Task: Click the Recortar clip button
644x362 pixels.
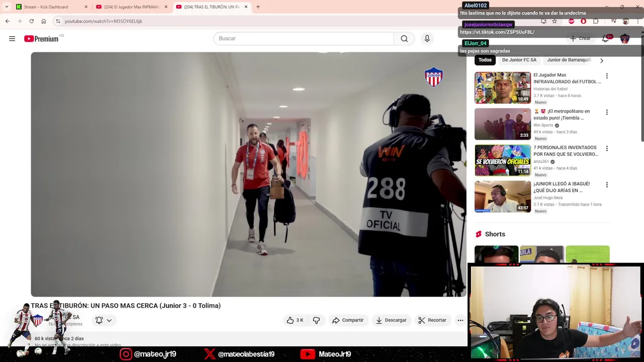Action: [x=432, y=320]
